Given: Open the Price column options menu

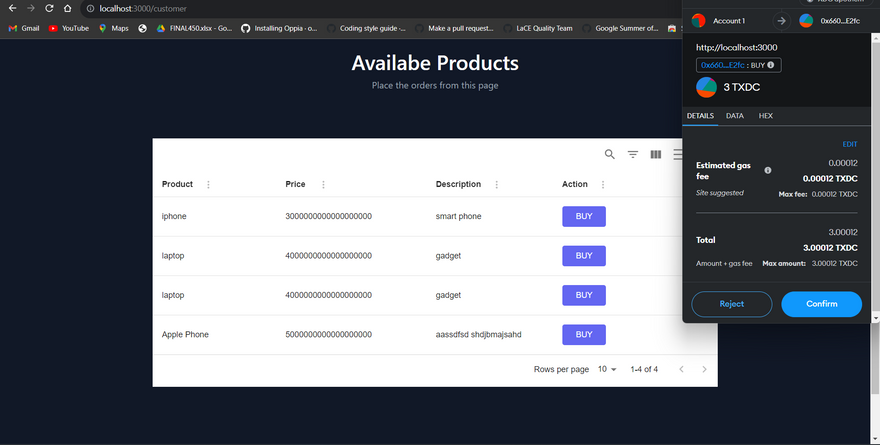Looking at the screenshot, I should tap(323, 185).
